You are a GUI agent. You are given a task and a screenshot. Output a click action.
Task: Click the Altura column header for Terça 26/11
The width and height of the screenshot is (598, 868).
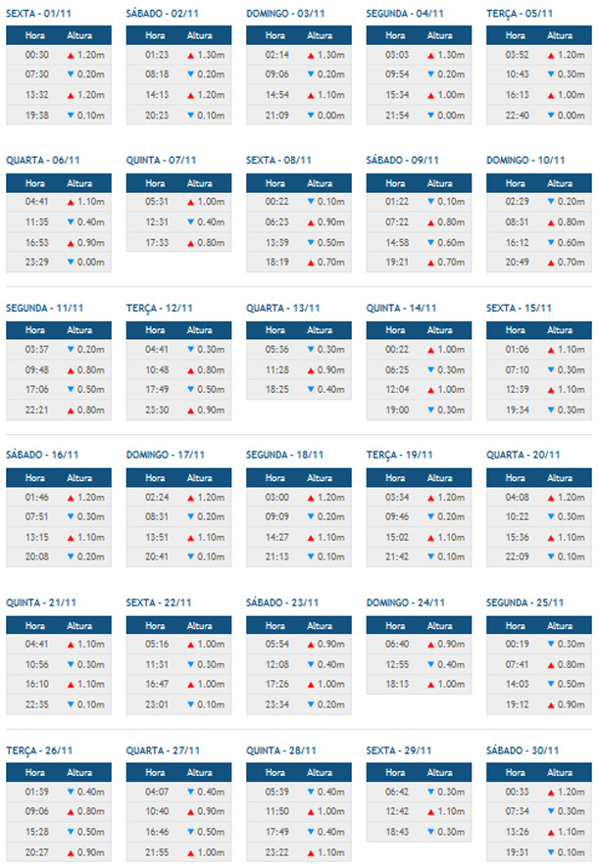[x=79, y=771]
